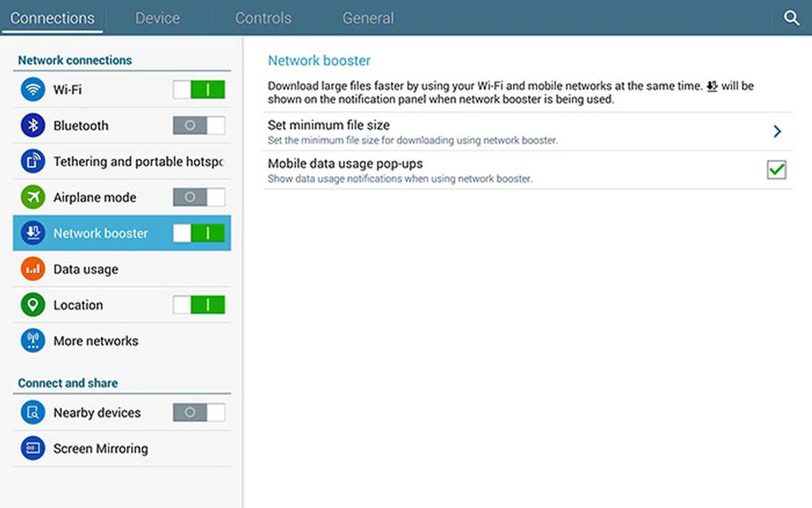Image resolution: width=812 pixels, height=508 pixels.
Task: Enable the Airplane mode switch
Action: pyautogui.click(x=199, y=197)
